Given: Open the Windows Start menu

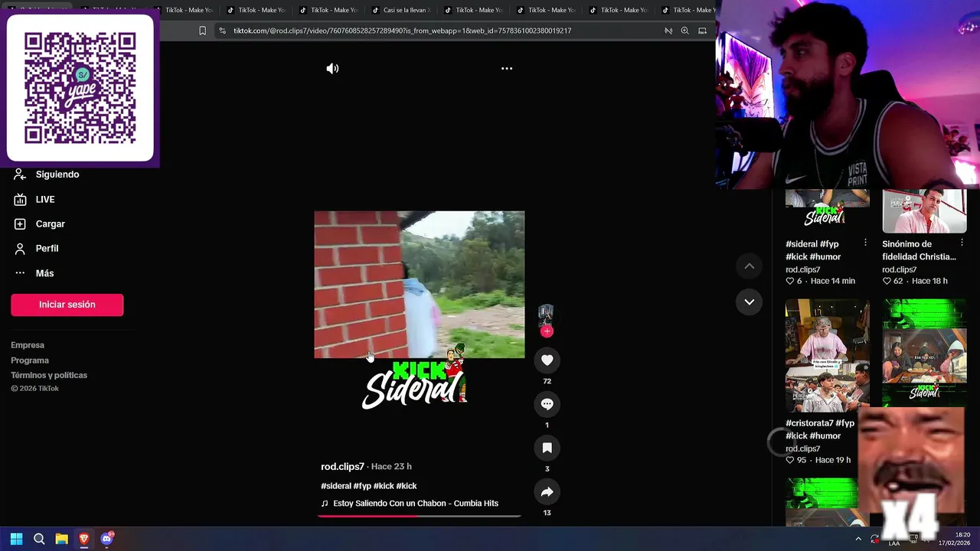Looking at the screenshot, I should pos(16,539).
